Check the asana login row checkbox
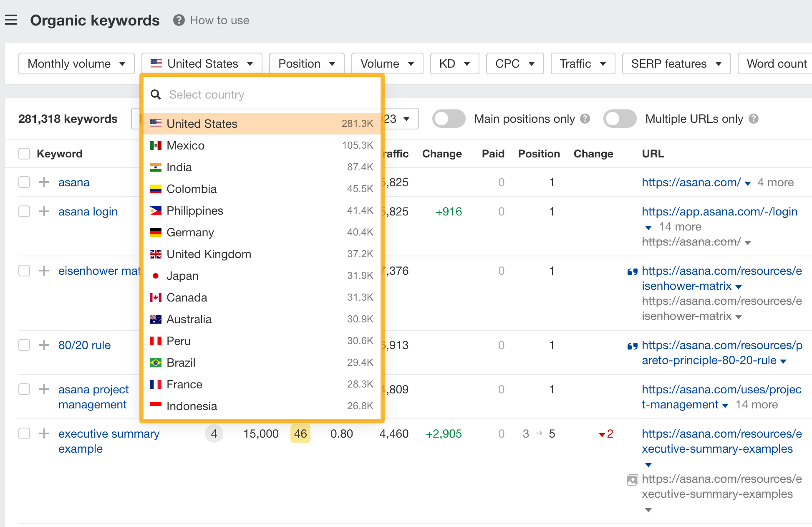 tap(24, 211)
